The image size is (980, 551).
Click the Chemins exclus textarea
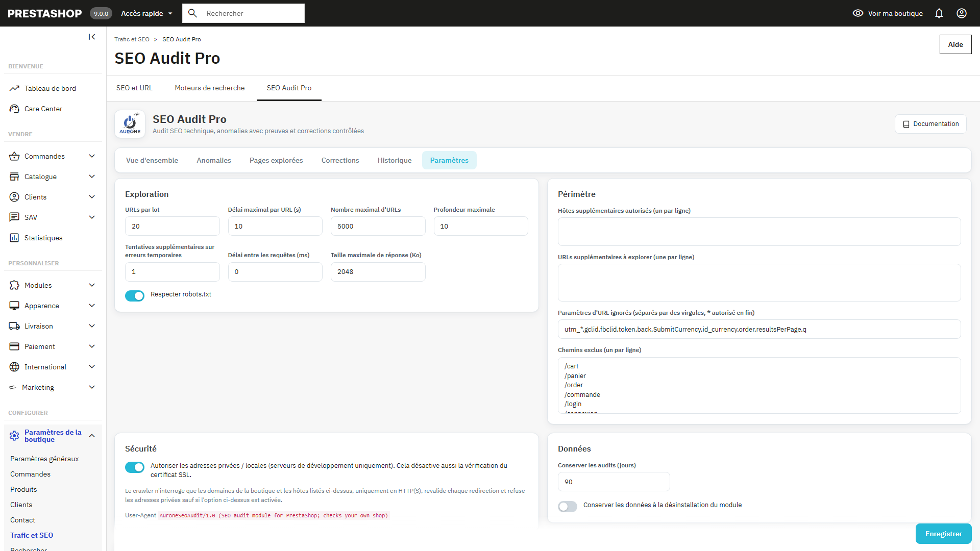coord(759,385)
